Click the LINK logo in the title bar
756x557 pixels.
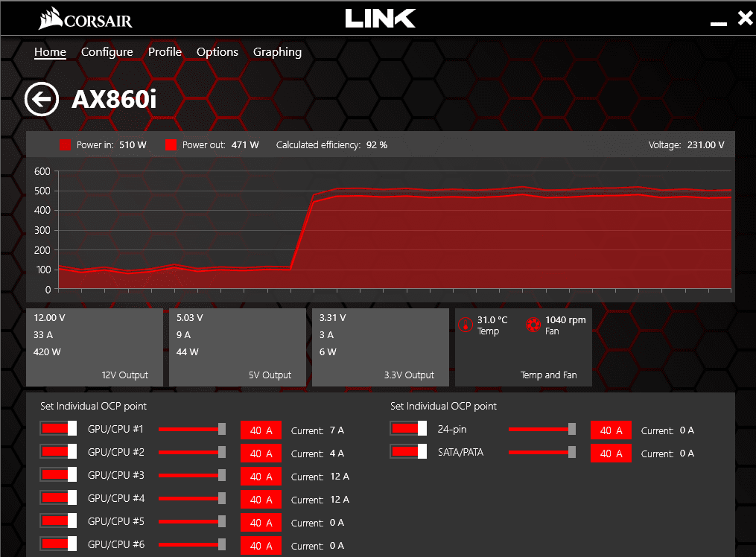coord(381,19)
